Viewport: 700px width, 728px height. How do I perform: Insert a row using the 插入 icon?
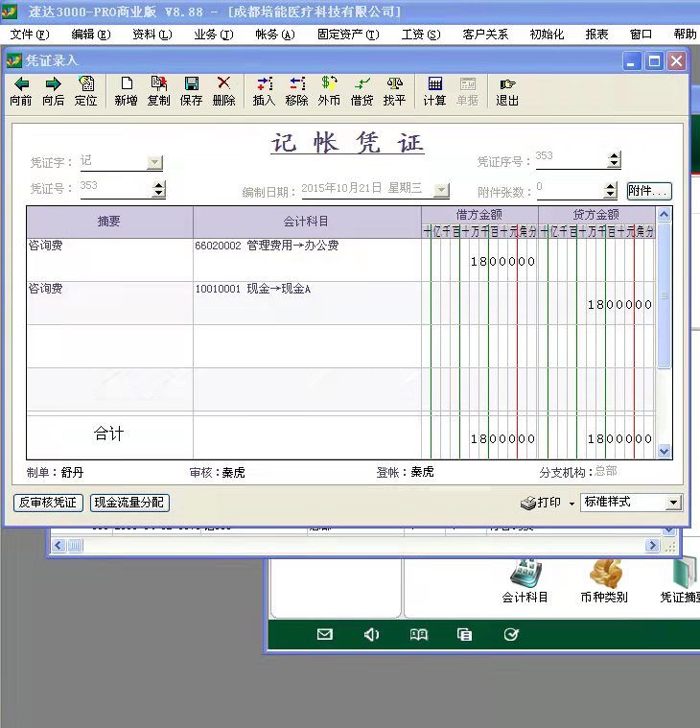pyautogui.click(x=264, y=91)
